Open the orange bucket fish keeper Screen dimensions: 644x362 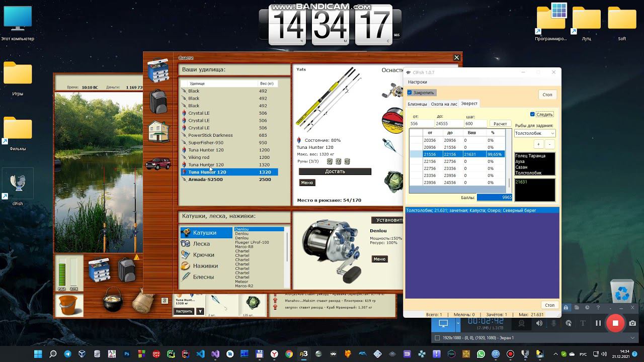click(69, 305)
